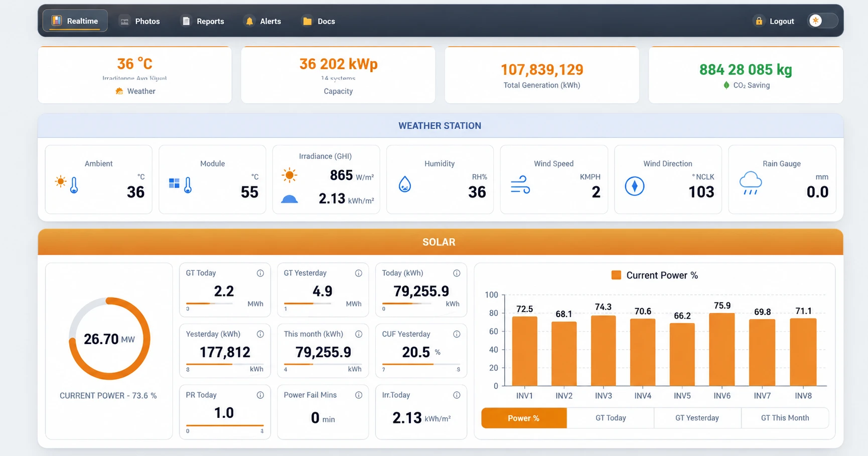The image size is (868, 456).
Task: Click the info icon on Irr.Today
Action: (x=457, y=395)
